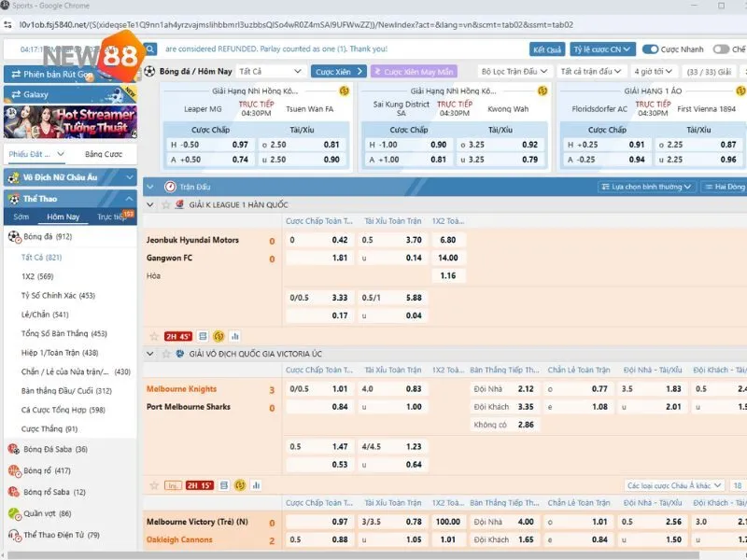Screen dimensions: 747x560
Task: Click the Kết Quả button
Action: coord(546,49)
